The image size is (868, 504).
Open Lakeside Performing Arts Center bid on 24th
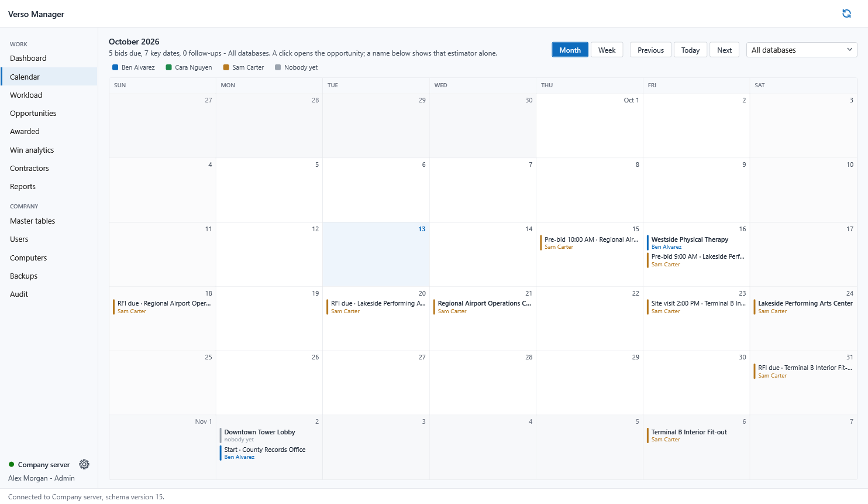pyautogui.click(x=804, y=307)
